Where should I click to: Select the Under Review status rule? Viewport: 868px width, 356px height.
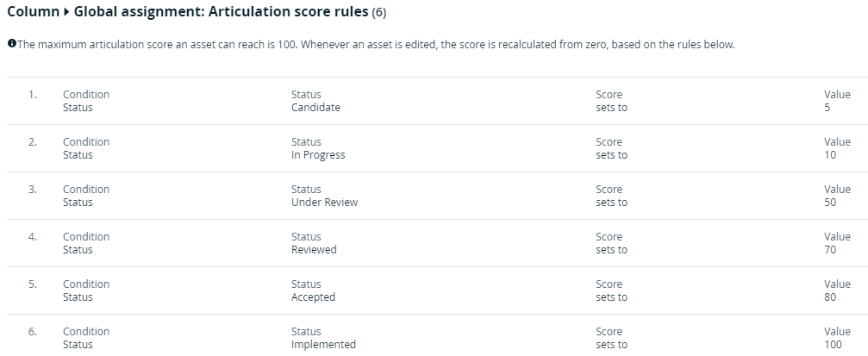coord(434,196)
